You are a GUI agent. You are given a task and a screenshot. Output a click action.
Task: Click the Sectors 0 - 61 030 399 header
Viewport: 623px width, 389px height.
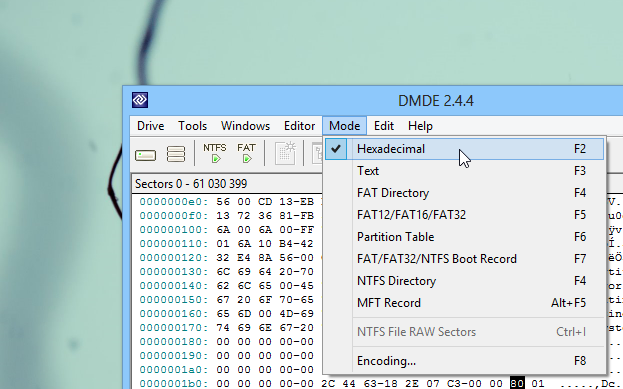pyautogui.click(x=191, y=184)
